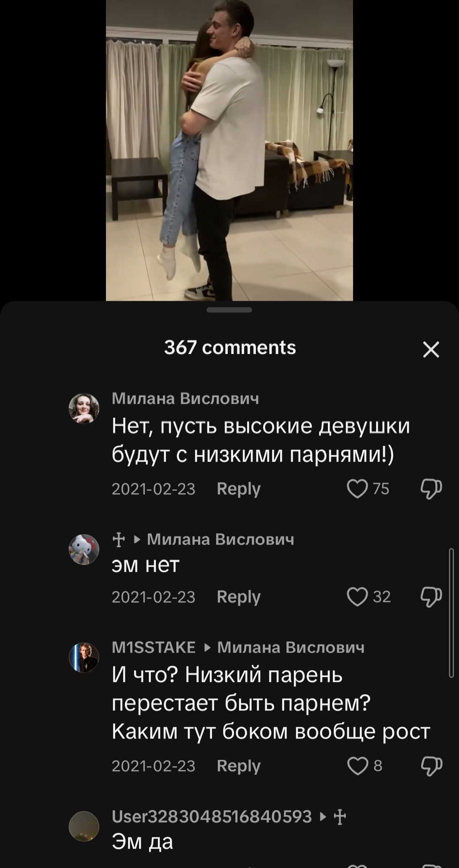Reply to the 'эм нет' comment
Viewport: 459px width, 868px height.
[239, 597]
